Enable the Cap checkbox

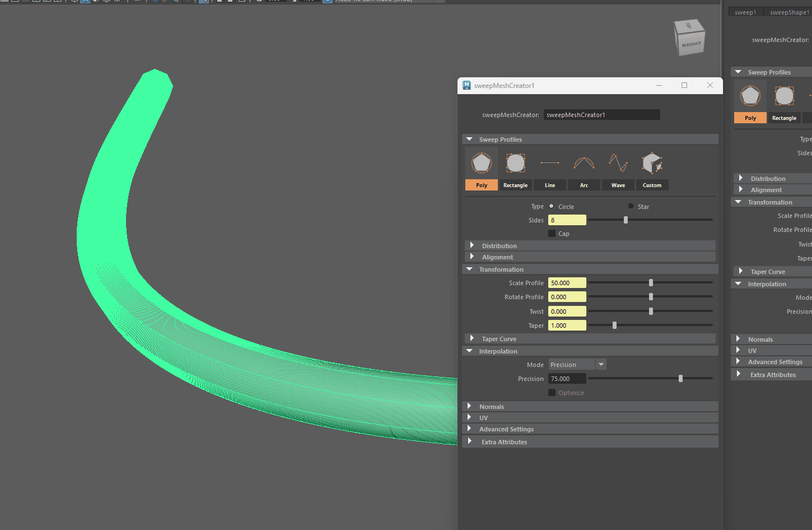(x=552, y=234)
